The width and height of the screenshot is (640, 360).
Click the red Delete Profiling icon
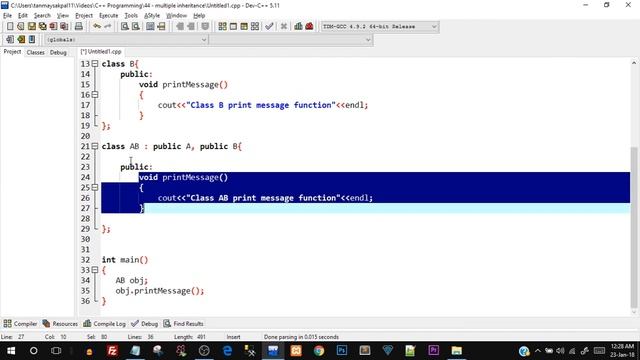tap(309, 27)
